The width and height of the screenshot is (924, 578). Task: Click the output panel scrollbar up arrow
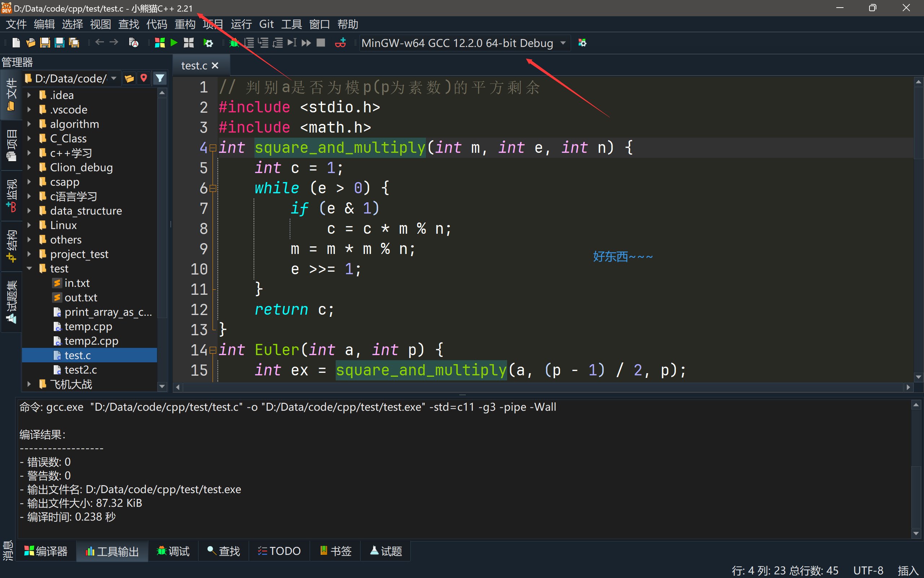coord(916,405)
